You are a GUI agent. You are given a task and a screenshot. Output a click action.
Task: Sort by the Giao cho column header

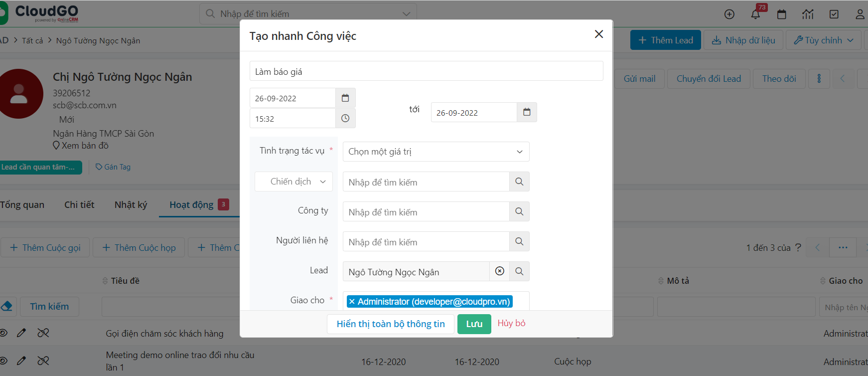[x=846, y=281]
